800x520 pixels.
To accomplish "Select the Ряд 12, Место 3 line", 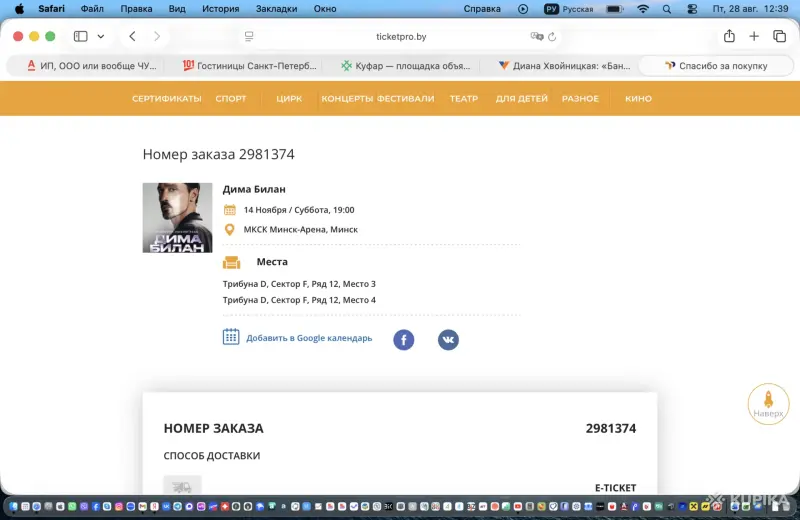I will [299, 284].
